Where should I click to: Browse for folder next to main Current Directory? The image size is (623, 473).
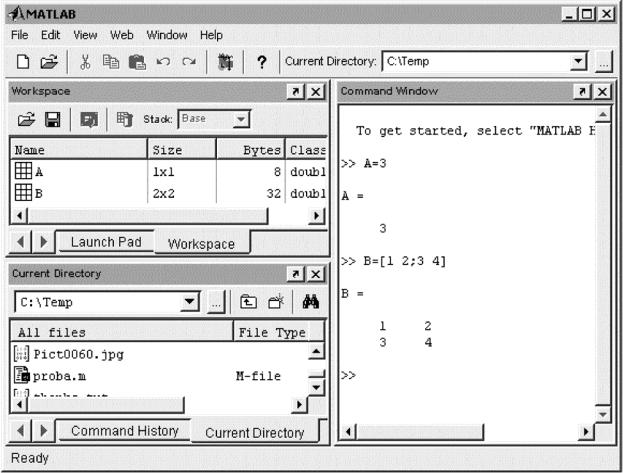click(603, 62)
